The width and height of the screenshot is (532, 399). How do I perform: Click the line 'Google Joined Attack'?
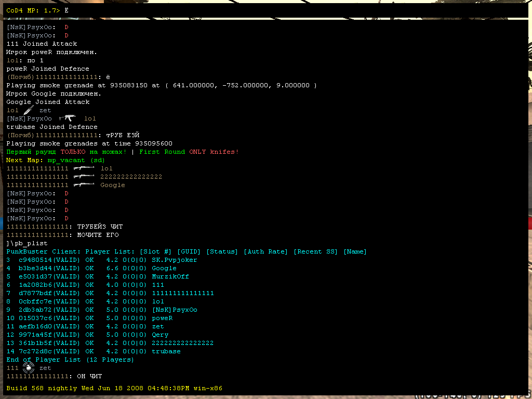48,102
